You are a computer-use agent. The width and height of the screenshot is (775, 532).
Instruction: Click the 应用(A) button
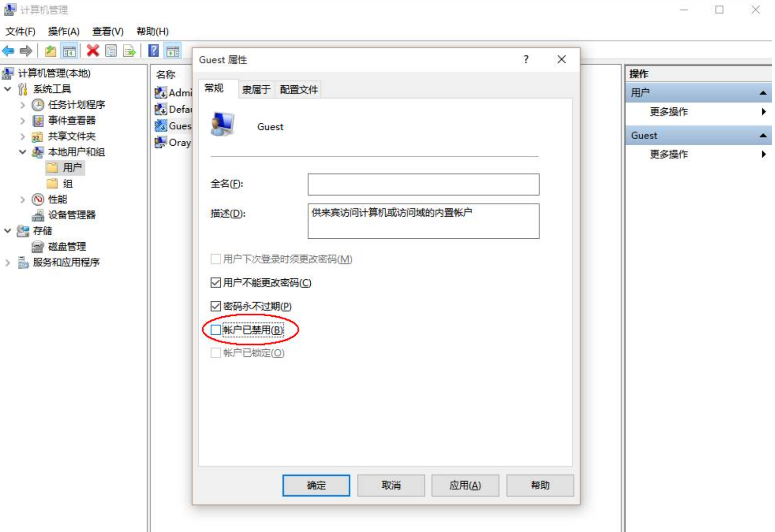click(465, 486)
